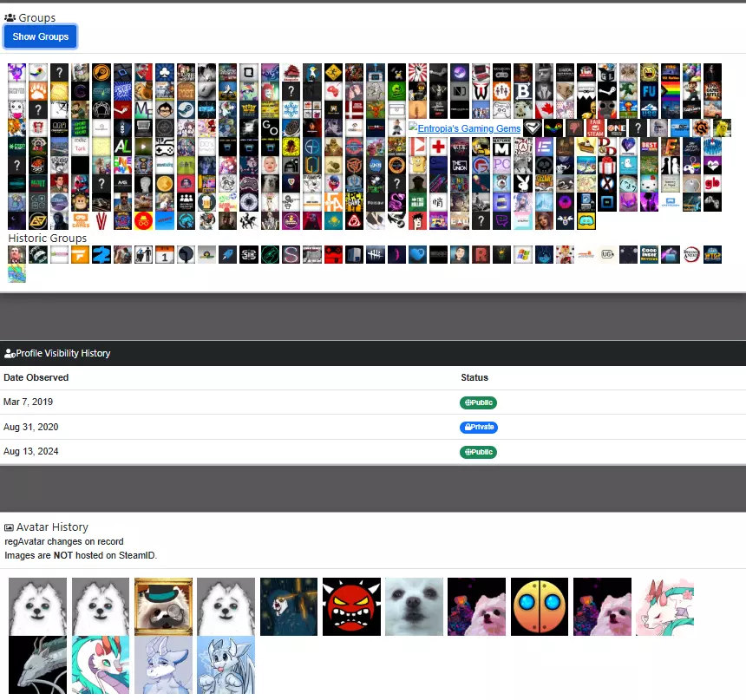Open the red Fair Steam group icon
Screen dimensions: 746x700
(x=595, y=128)
